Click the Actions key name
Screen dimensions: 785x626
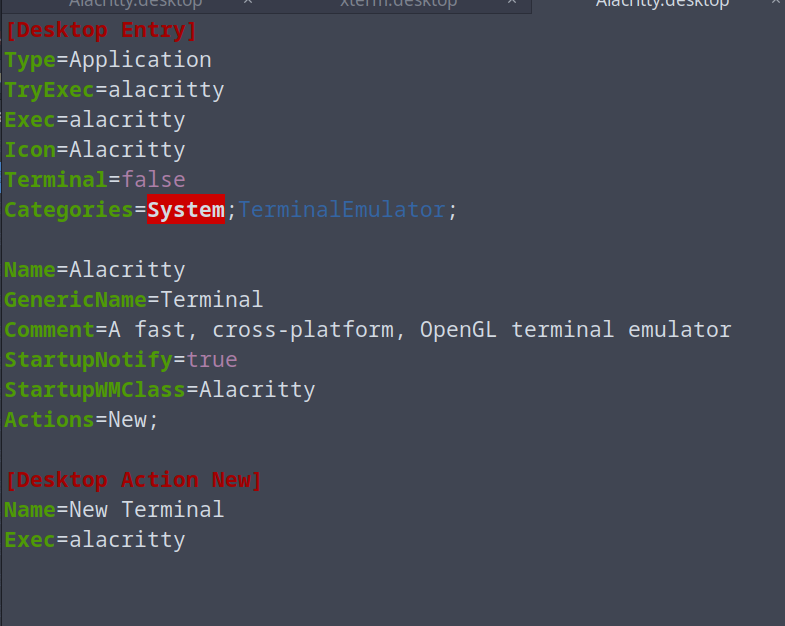49,420
